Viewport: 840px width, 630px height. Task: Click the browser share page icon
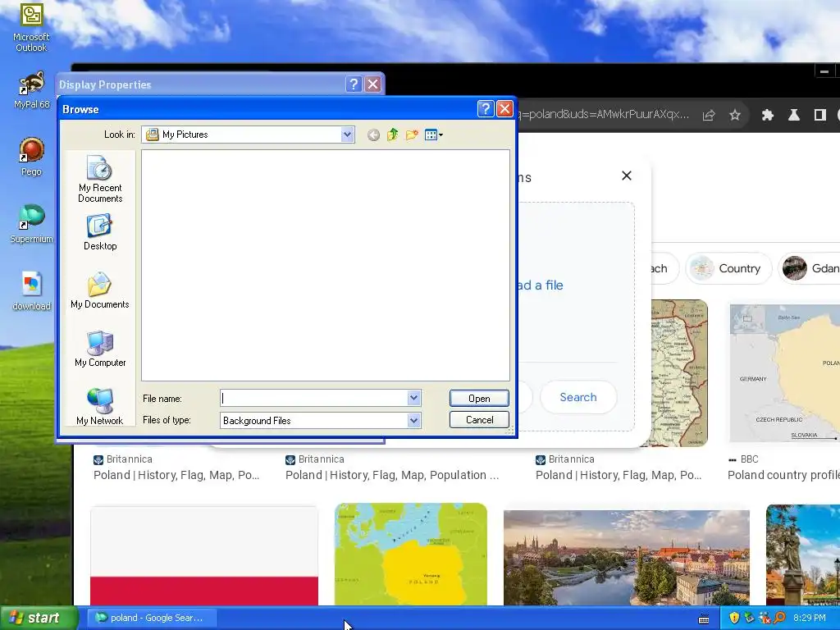(709, 115)
